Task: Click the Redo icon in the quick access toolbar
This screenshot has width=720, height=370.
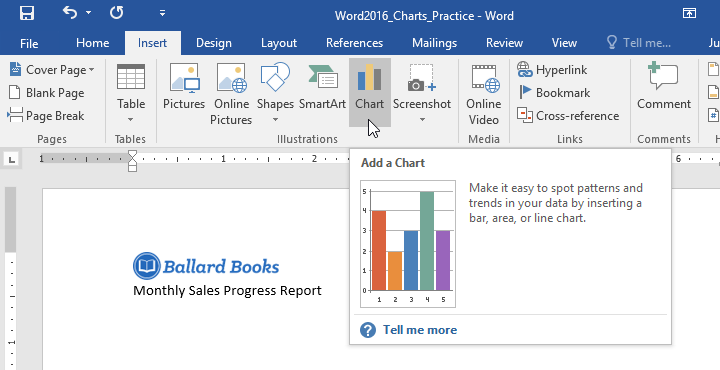Action: coord(117,13)
